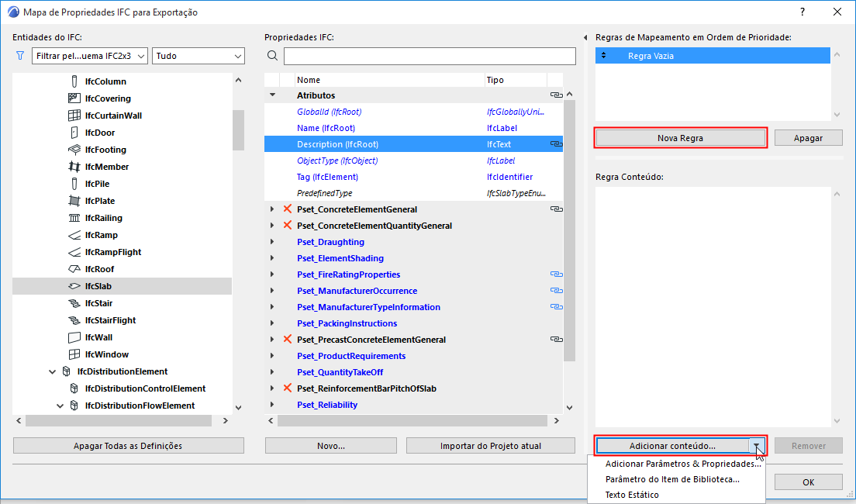
Task: Click the search magnifier icon
Action: tap(272, 56)
